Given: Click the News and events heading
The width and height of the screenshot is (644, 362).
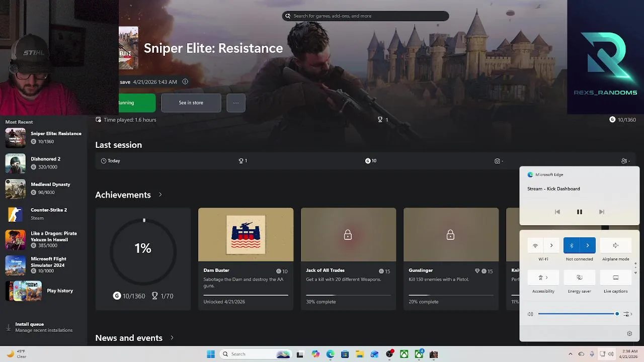Looking at the screenshot, I should (x=129, y=338).
